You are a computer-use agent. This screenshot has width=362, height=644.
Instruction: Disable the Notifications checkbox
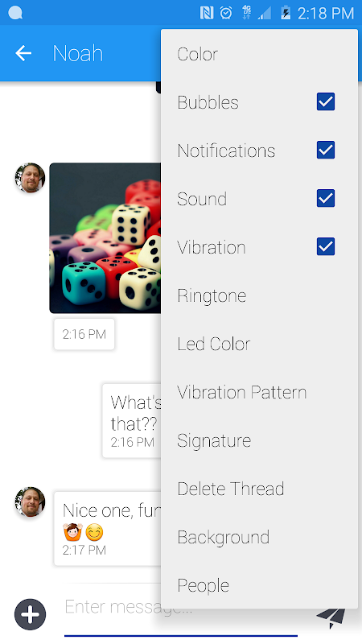click(x=326, y=150)
